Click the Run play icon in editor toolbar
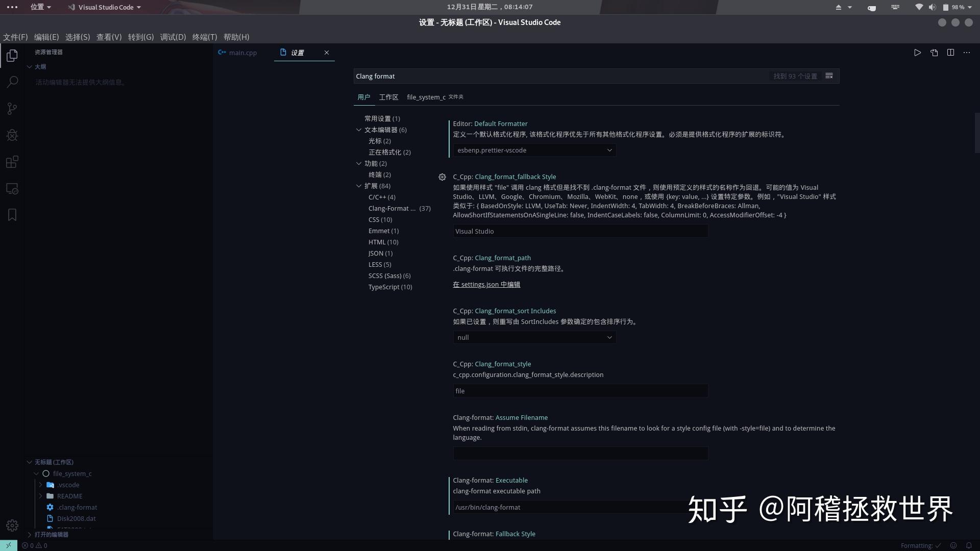 pyautogui.click(x=917, y=53)
